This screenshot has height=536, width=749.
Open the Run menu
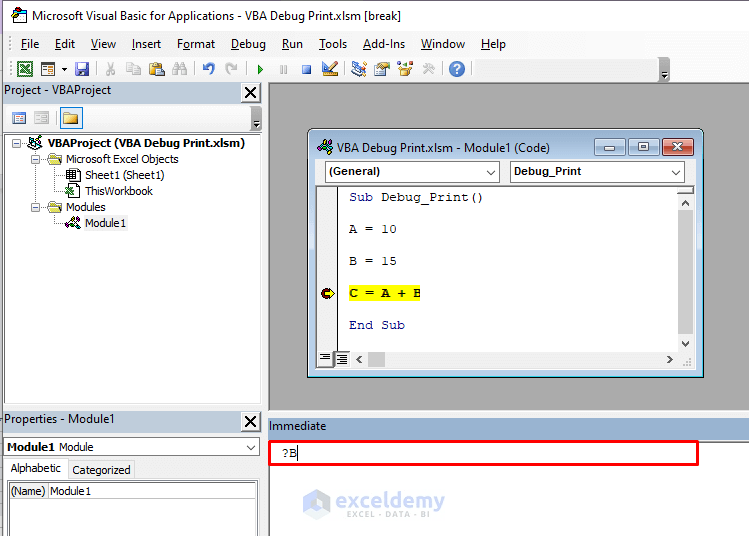pos(292,44)
